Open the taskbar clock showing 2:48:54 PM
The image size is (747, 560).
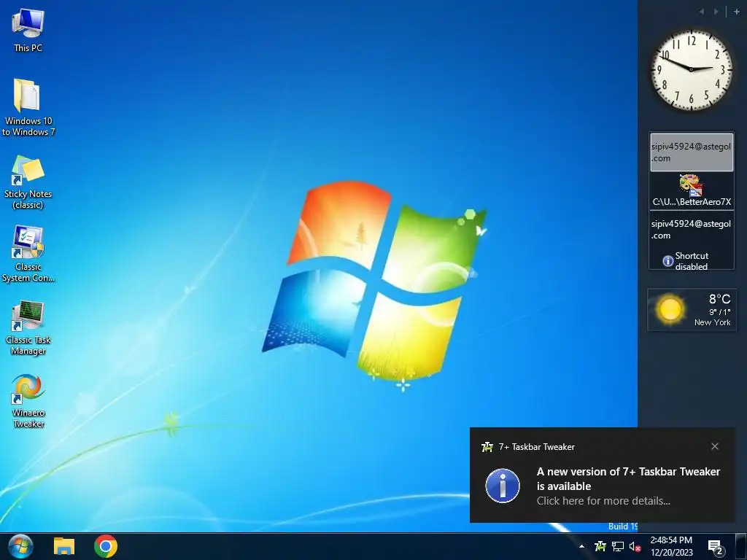coord(671,546)
